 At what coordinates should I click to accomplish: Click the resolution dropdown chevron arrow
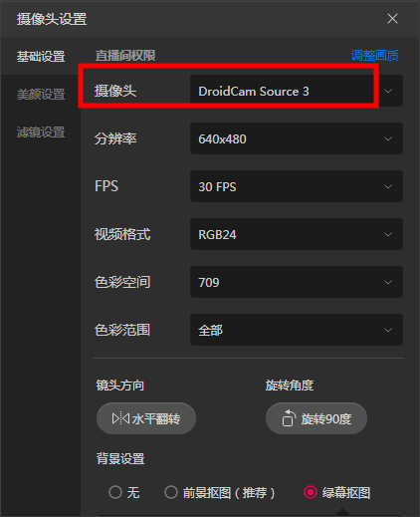388,138
